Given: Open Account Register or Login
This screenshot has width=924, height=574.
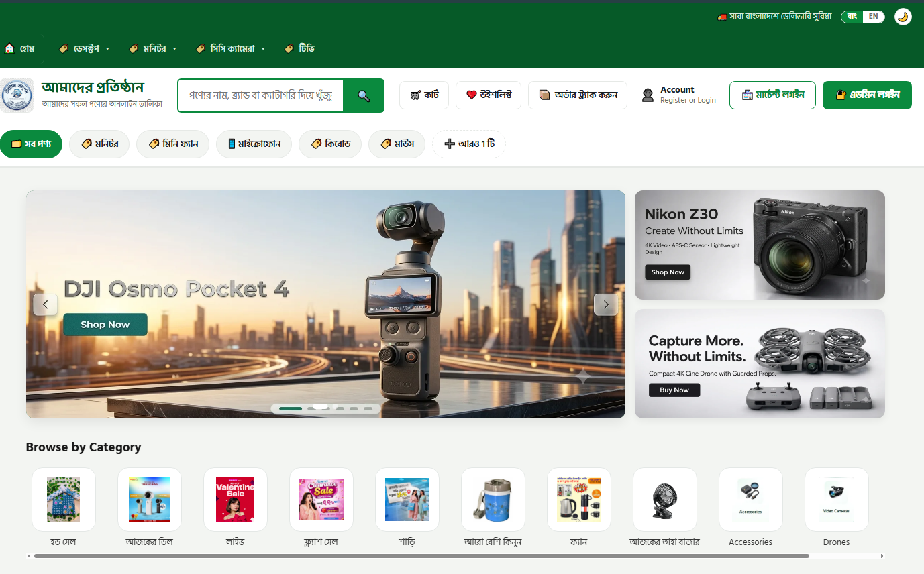Looking at the screenshot, I should 678,95.
